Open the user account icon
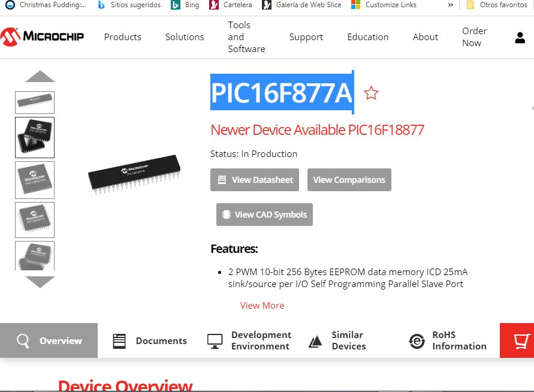 coord(520,38)
